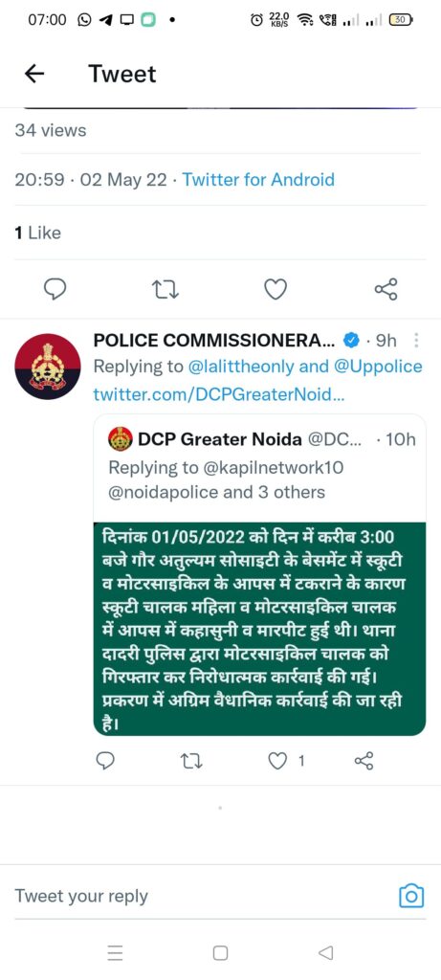Share the Police Commissionerate reply
The height and width of the screenshot is (980, 441).
[364, 761]
